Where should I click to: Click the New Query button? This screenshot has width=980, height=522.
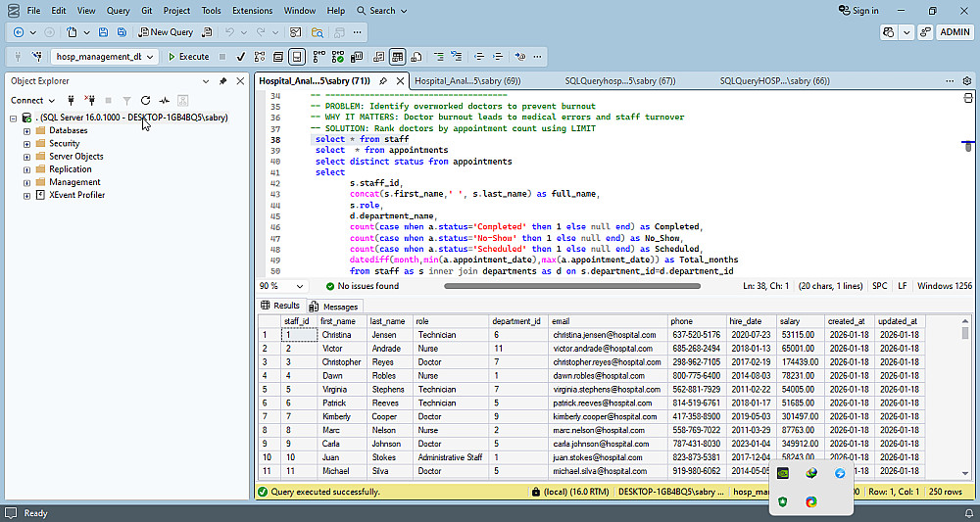point(165,32)
